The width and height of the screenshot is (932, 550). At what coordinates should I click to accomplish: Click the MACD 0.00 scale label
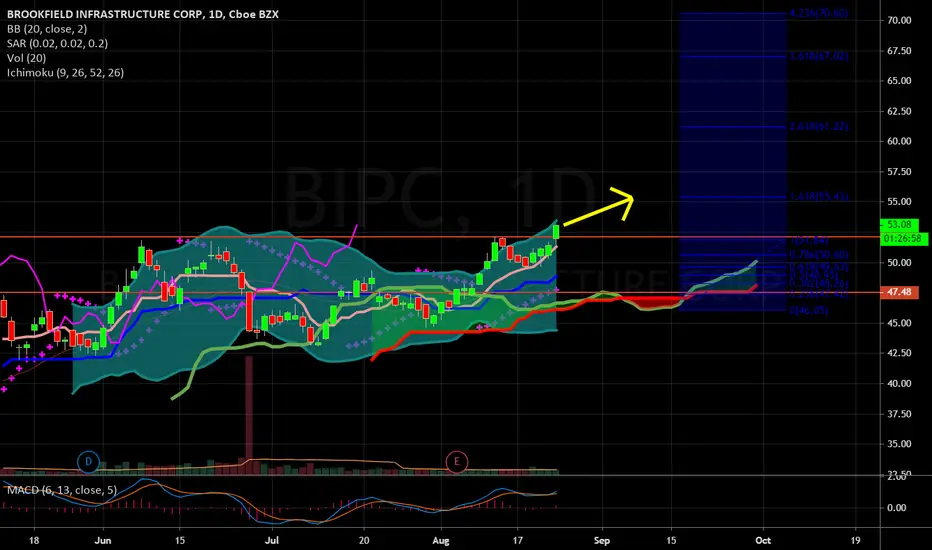click(896, 508)
